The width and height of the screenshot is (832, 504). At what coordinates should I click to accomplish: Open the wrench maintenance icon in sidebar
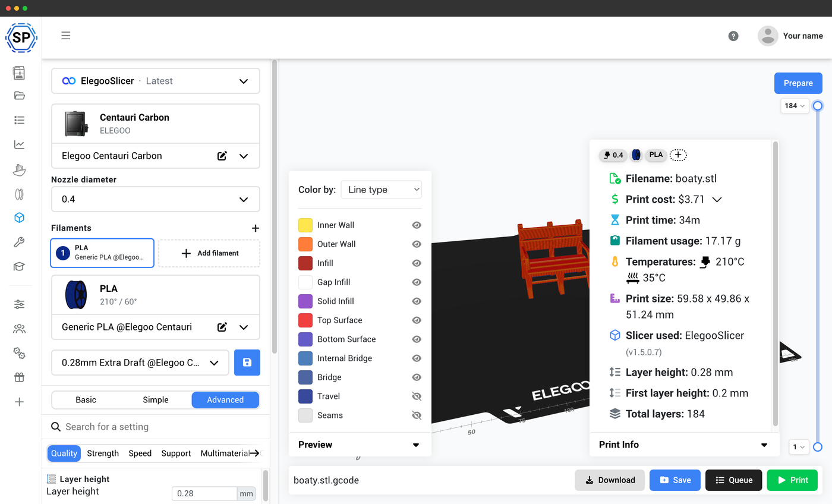[19, 242]
